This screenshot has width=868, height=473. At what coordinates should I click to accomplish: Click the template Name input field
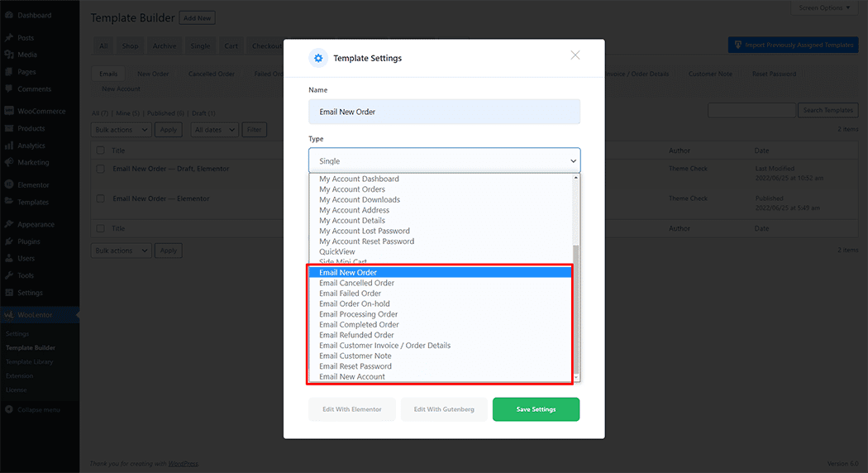(444, 112)
